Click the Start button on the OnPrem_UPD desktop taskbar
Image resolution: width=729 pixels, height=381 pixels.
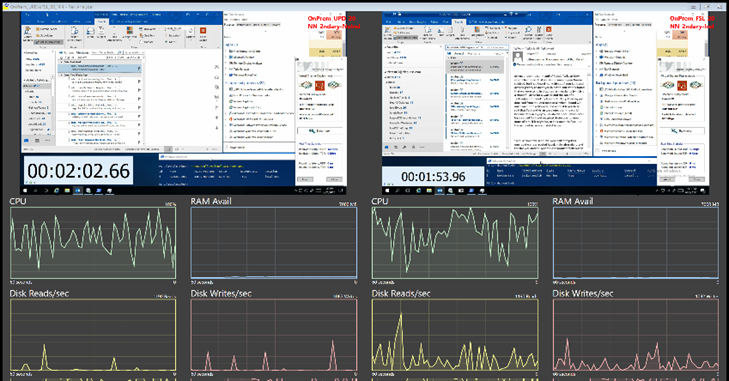click(x=25, y=190)
